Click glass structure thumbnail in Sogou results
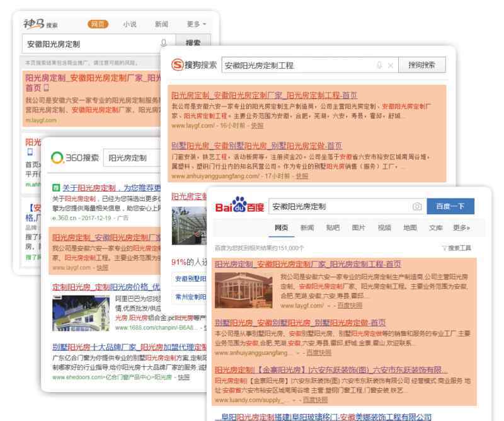 (189, 226)
